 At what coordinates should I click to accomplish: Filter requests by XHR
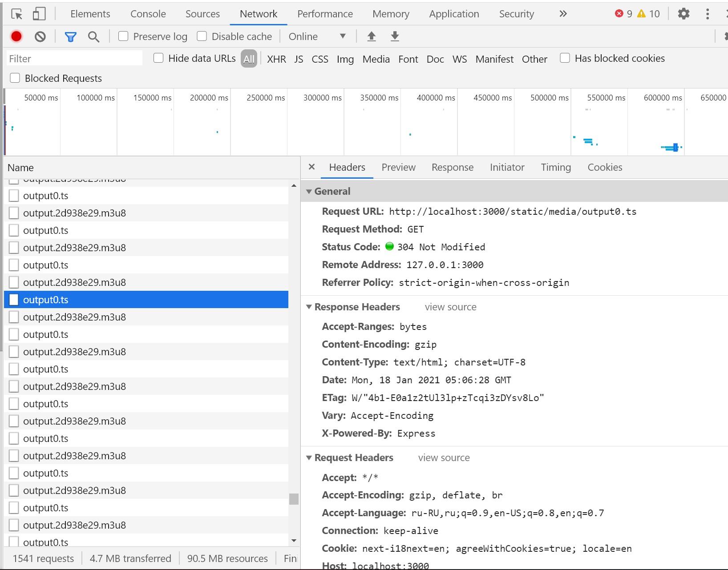coord(276,59)
